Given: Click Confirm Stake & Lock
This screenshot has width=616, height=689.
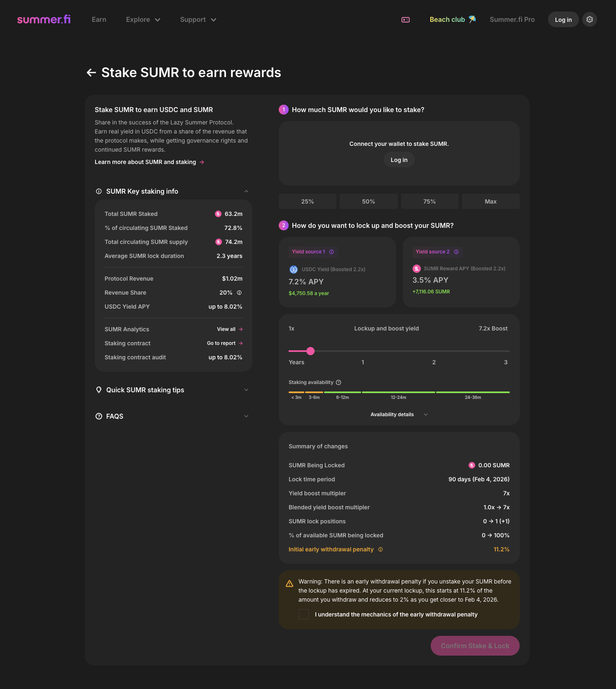Looking at the screenshot, I should (475, 646).
